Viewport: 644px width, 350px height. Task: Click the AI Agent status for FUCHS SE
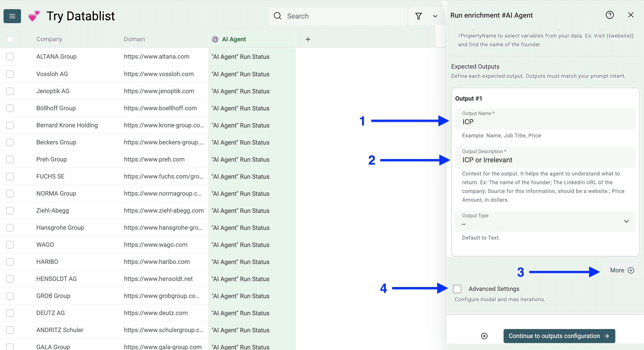(240, 176)
